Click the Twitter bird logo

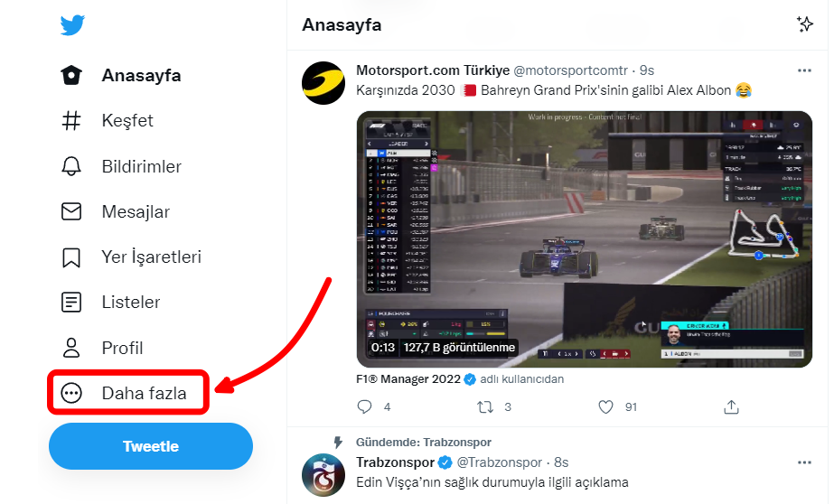click(73, 24)
